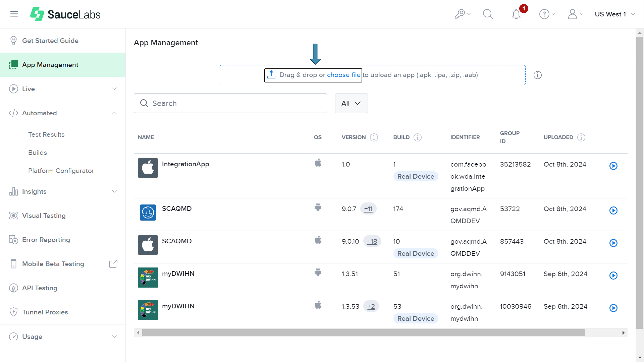
Task: Click the IDENTIFIER column header
Action: coord(465,137)
